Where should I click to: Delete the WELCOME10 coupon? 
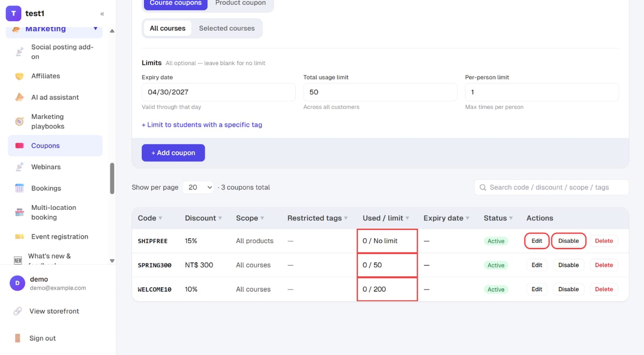pyautogui.click(x=604, y=289)
